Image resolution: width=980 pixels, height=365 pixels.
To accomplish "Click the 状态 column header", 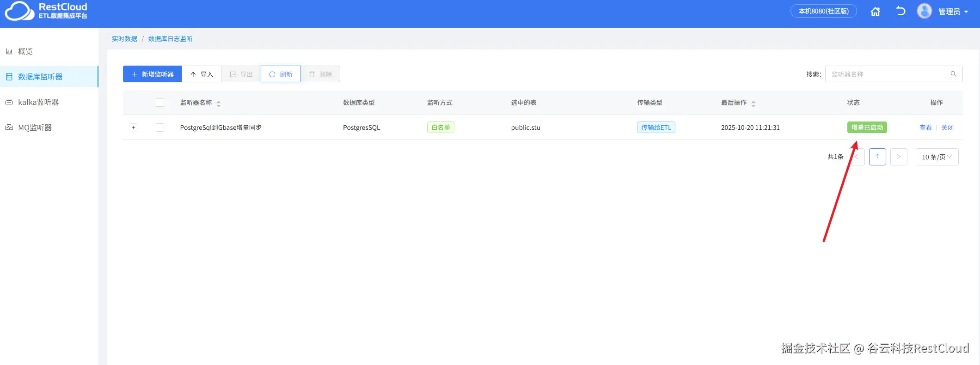I will [x=853, y=103].
